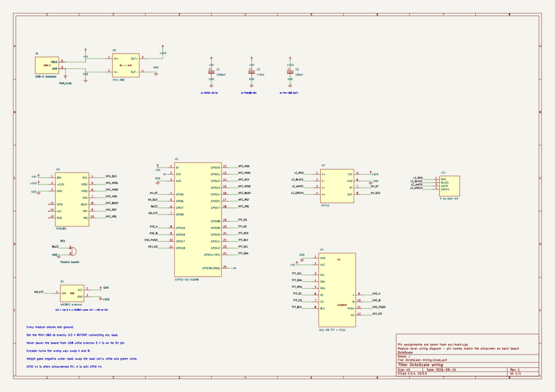This screenshot has height=392, width=555.
Task: Click the GND symbol below C1
Action: (x=211, y=86)
